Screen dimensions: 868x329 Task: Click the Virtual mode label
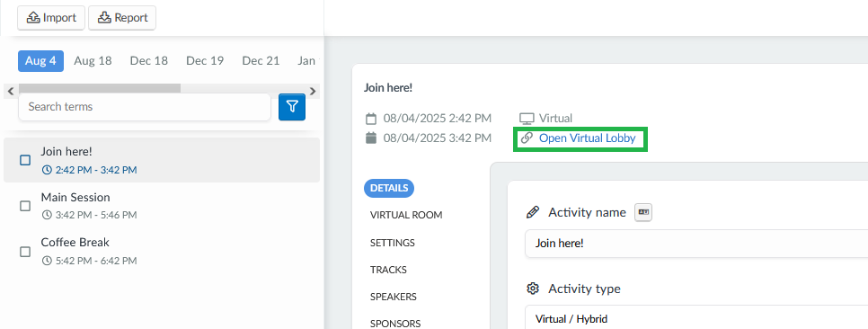[556, 119]
